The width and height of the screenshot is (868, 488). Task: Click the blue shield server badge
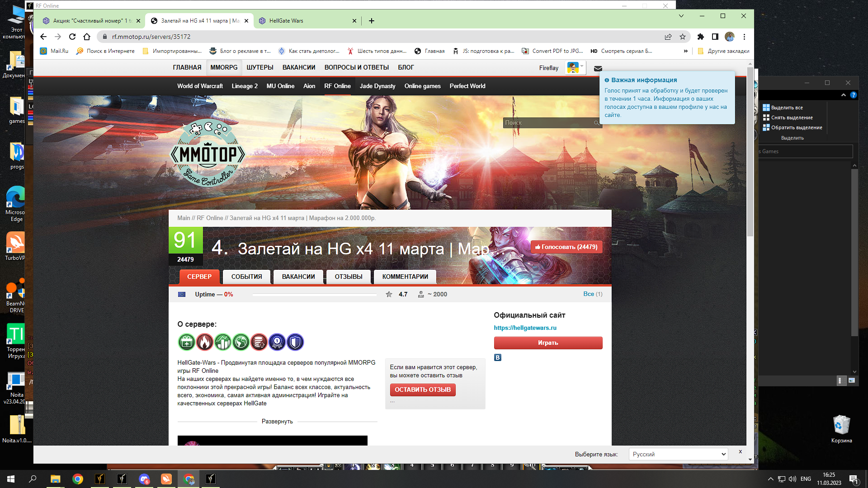[x=295, y=343]
